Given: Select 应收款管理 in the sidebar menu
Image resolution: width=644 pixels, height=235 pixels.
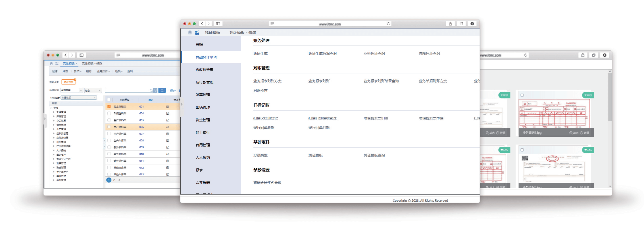Looking at the screenshot, I should [204, 70].
